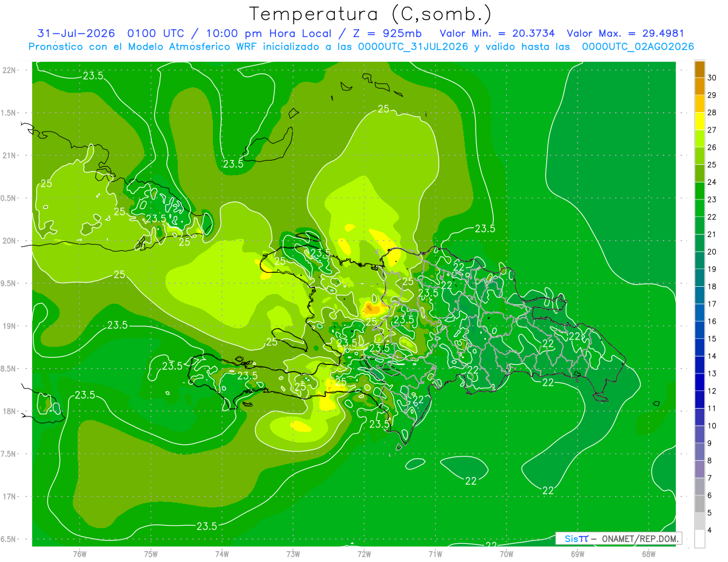Click the color scale label "27"
Viewport: 728px width, 562px height.
712,130
